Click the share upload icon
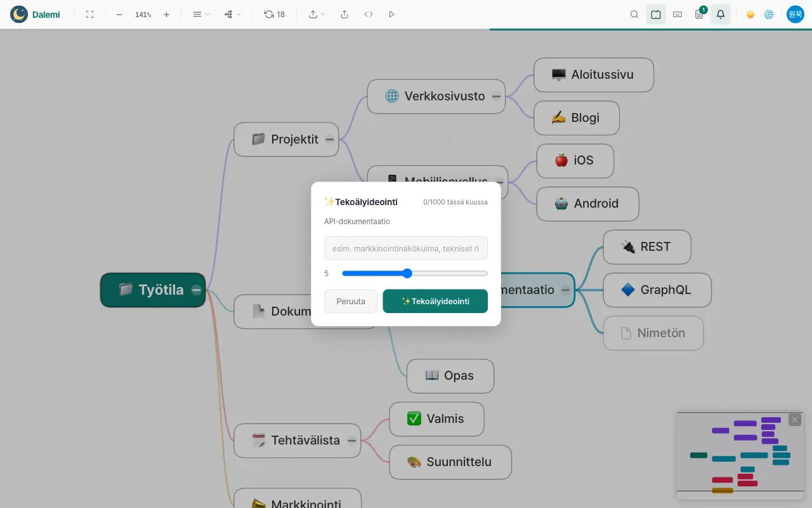 pos(344,14)
